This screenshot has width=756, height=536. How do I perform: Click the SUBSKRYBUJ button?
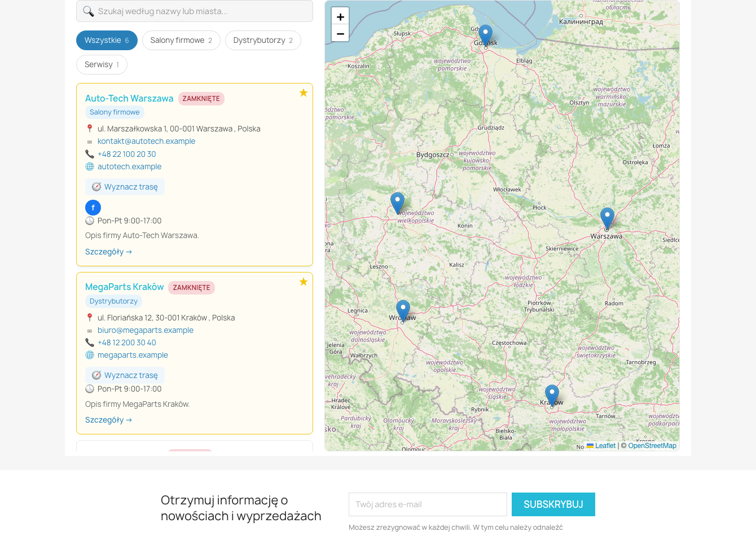point(553,504)
